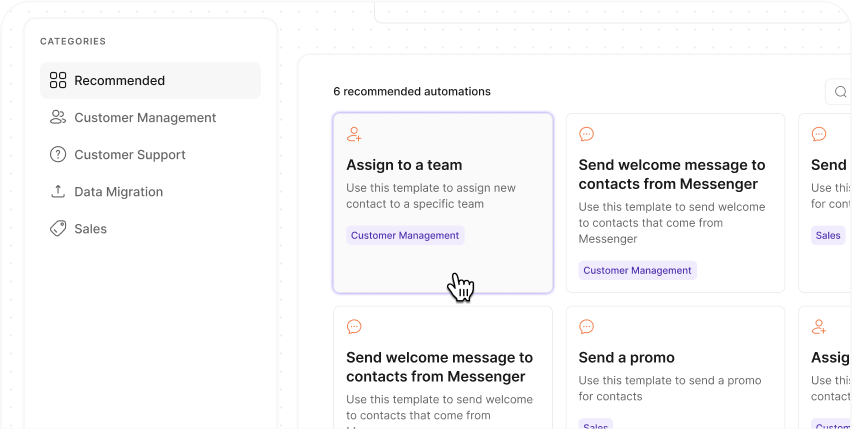Click chat icon on bottom Messenger welcome card
Screen dimensions: 852x429
point(354,326)
